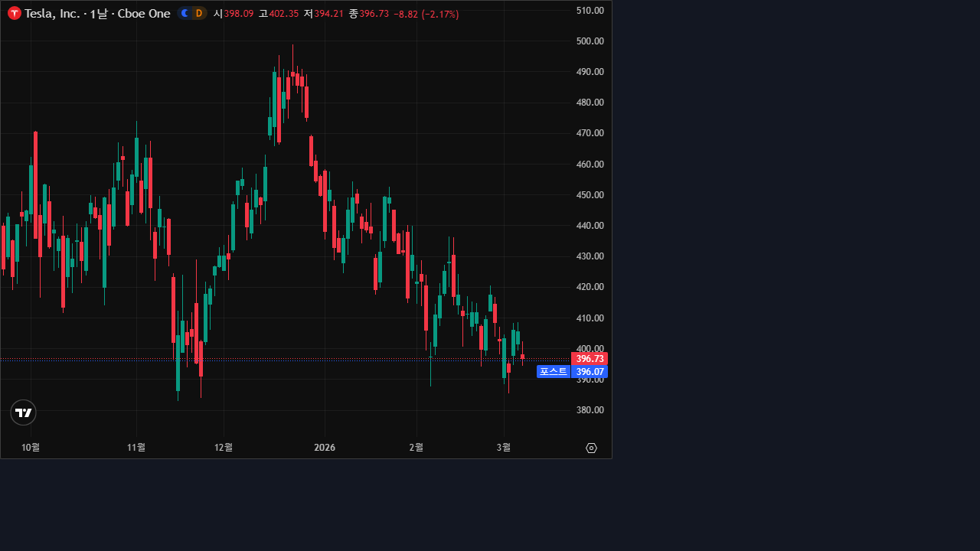Screen dimensions: 980x551
Task: Click the 490.00 price scale label
Action: click(x=590, y=72)
